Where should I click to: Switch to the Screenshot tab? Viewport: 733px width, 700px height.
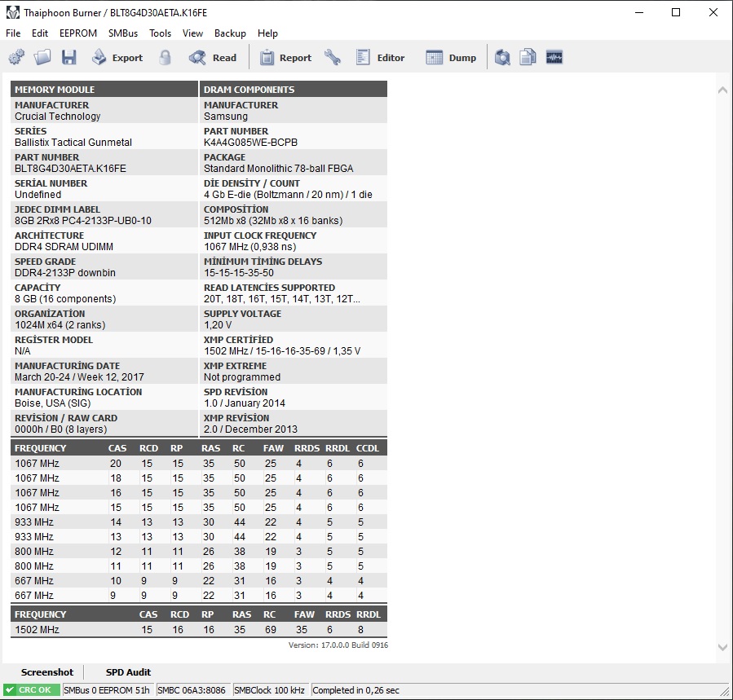46,672
